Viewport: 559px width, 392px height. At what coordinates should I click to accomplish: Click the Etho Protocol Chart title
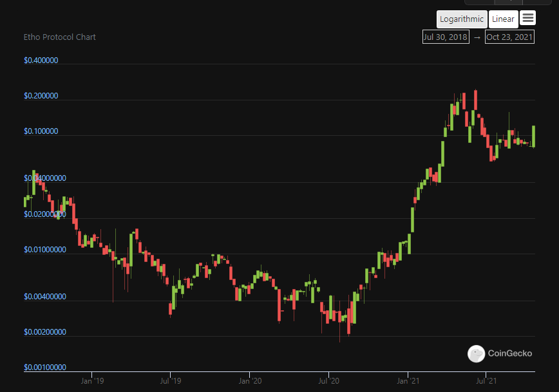[60, 37]
